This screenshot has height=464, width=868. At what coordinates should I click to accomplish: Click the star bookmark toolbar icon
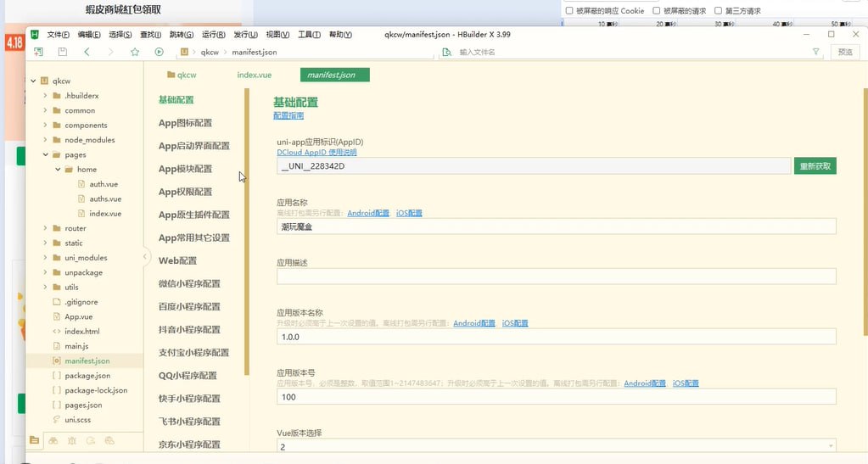[x=134, y=52]
